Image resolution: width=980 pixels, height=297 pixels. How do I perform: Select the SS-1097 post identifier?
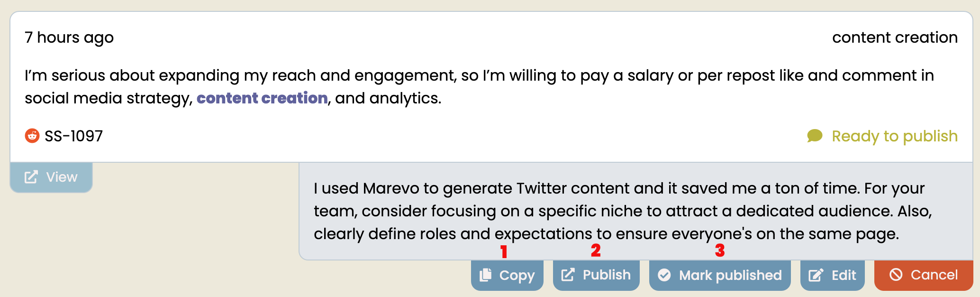pos(73,136)
